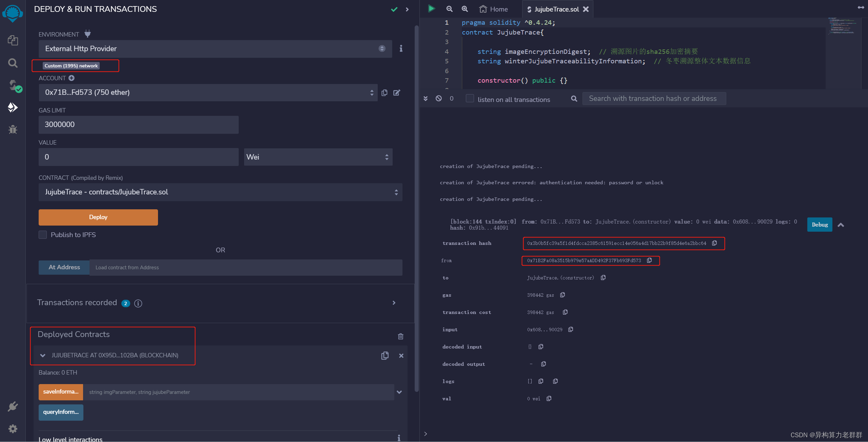The width and height of the screenshot is (868, 442).
Task: Open the Settings gear sidebar icon
Action: click(13, 429)
